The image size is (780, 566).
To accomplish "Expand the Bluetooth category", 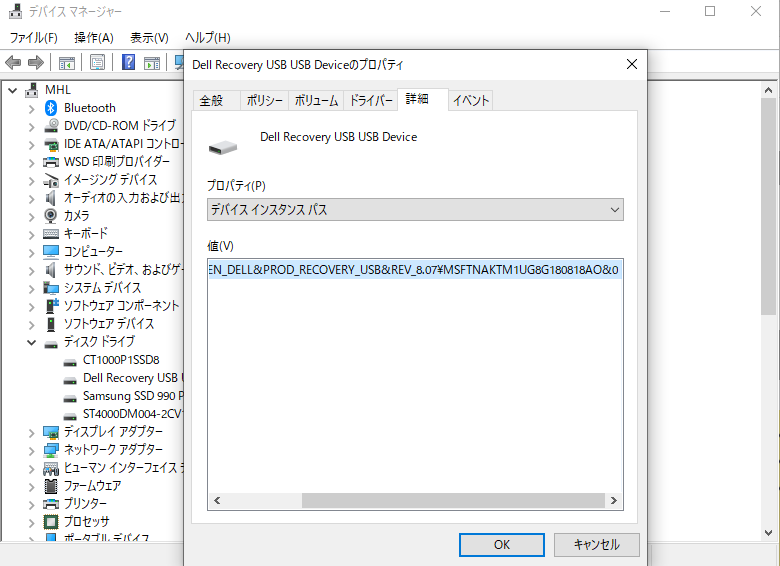I will click(31, 108).
